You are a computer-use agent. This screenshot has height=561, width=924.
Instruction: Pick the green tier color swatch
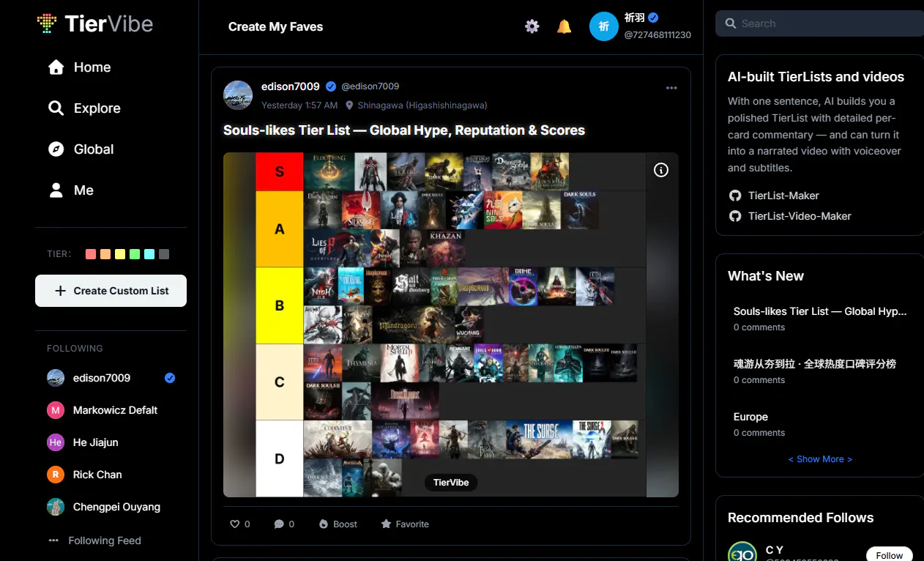pyautogui.click(x=135, y=254)
